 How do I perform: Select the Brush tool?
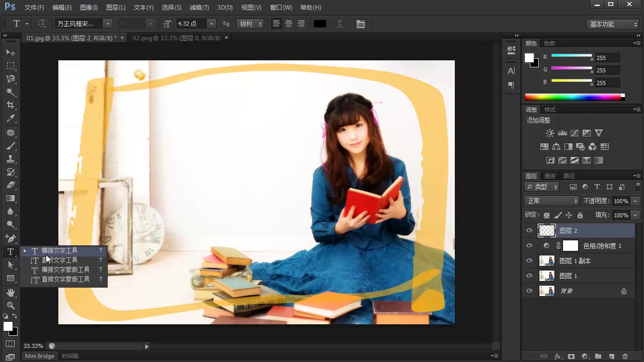click(10, 146)
